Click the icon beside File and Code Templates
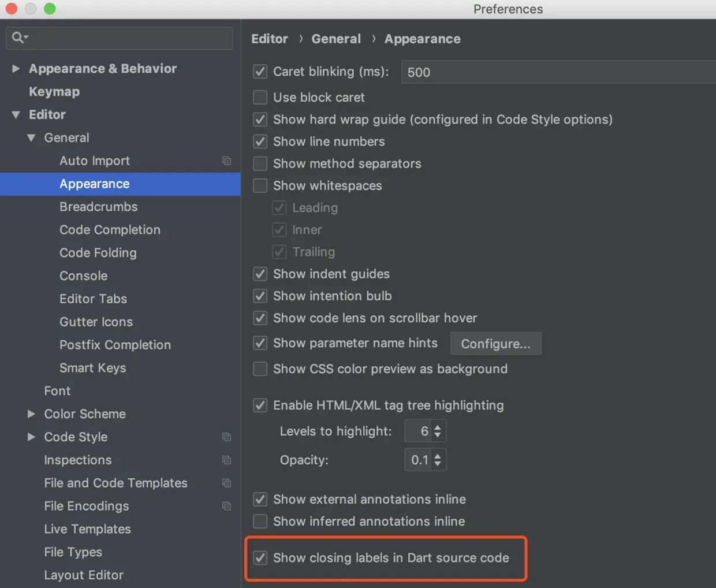Screen dimensions: 716x588 pyautogui.click(x=226, y=483)
